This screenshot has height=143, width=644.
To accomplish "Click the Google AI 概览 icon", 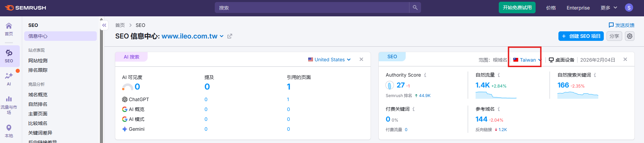I will coord(125,109).
